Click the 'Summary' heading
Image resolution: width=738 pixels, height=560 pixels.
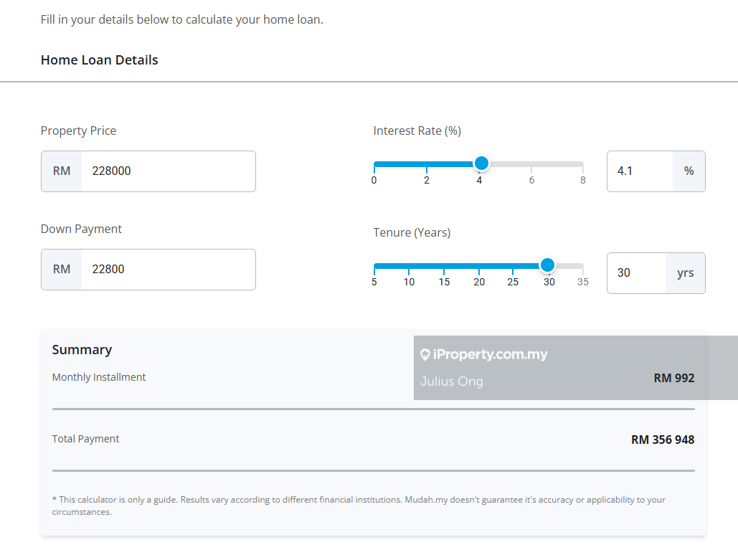click(x=82, y=350)
